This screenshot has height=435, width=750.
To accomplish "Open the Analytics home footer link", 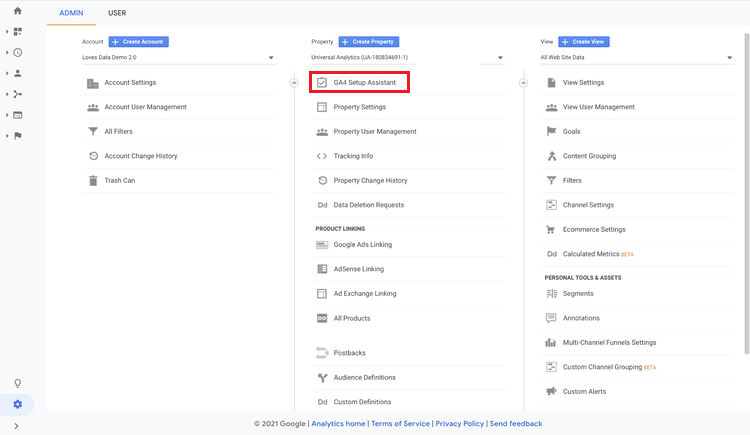I will point(338,424).
